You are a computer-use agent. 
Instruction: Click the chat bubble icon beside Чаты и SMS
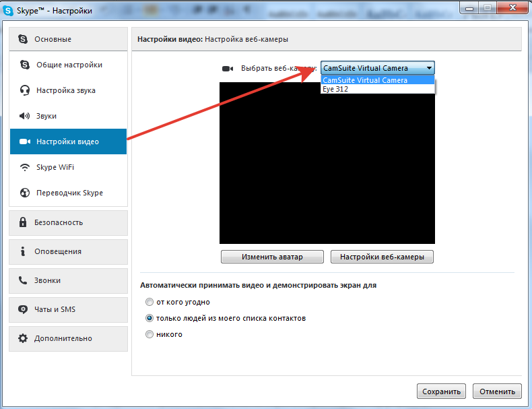click(x=23, y=309)
